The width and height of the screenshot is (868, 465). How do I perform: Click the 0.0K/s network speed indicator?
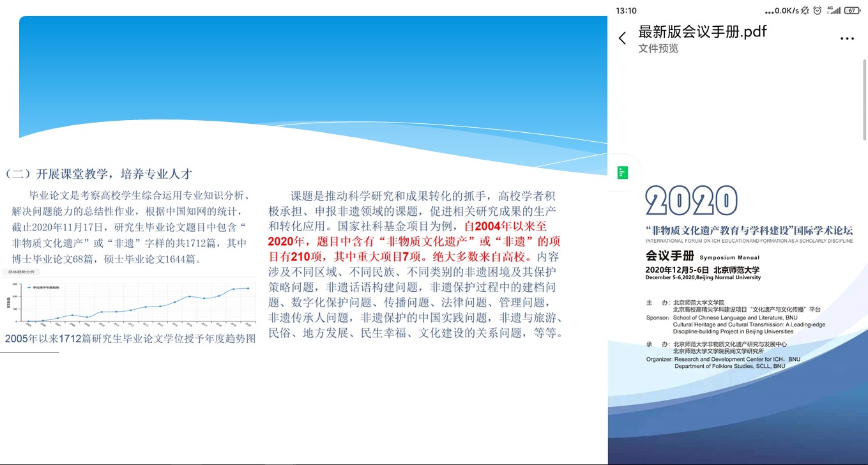tap(782, 11)
